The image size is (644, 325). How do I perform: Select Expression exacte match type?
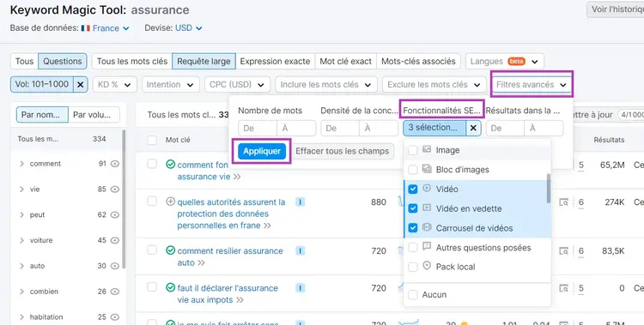[x=275, y=62]
